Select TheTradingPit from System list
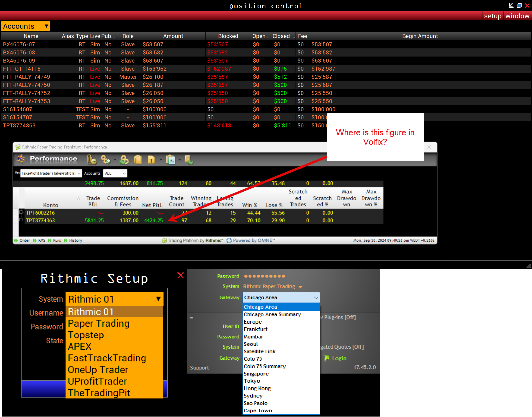 pos(114,393)
